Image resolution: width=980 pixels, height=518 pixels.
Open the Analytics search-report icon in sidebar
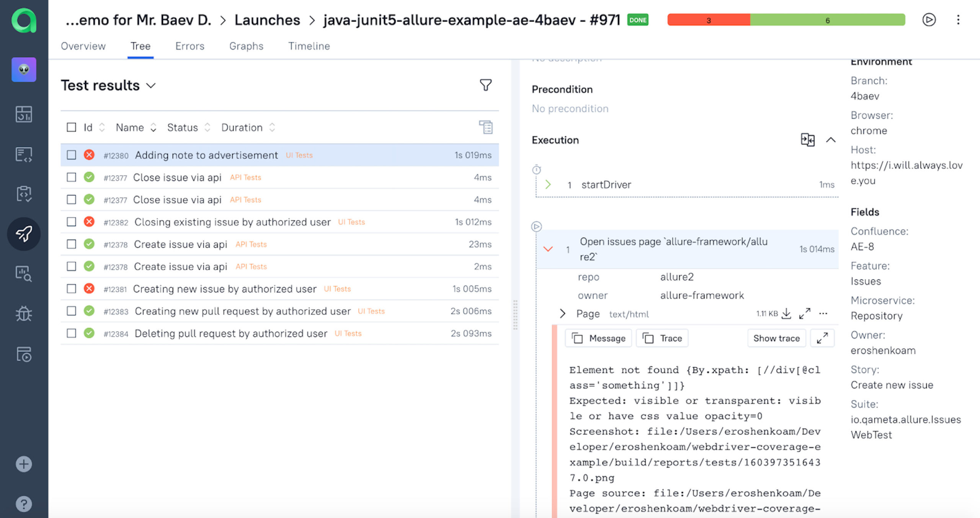[x=24, y=273]
